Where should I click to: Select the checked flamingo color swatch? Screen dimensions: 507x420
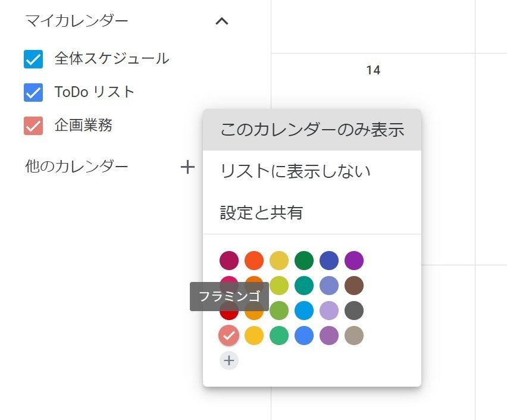pyautogui.click(x=229, y=336)
